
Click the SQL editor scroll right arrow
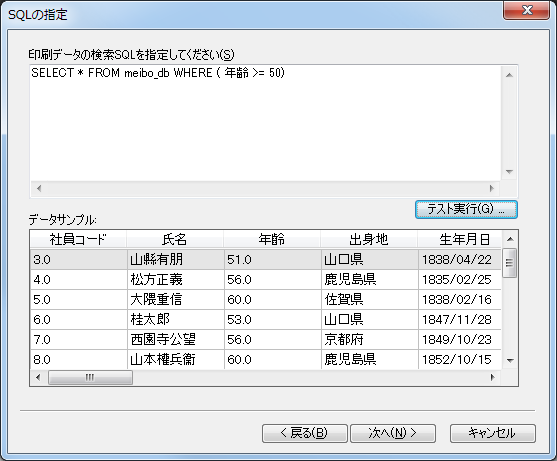click(x=492, y=188)
